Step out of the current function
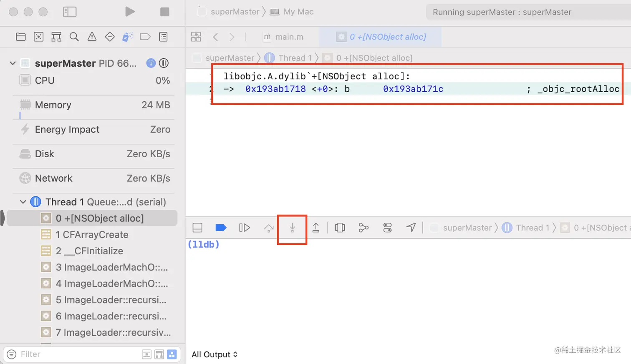 (316, 228)
